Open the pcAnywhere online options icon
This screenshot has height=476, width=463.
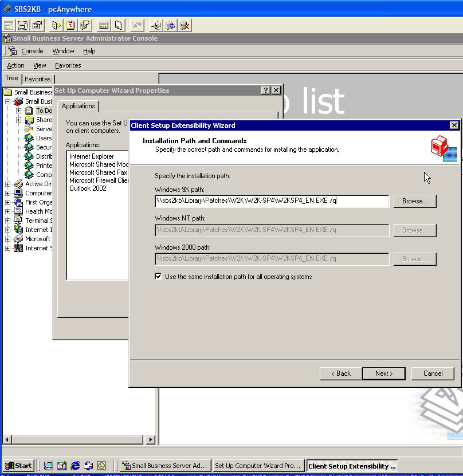click(38, 26)
